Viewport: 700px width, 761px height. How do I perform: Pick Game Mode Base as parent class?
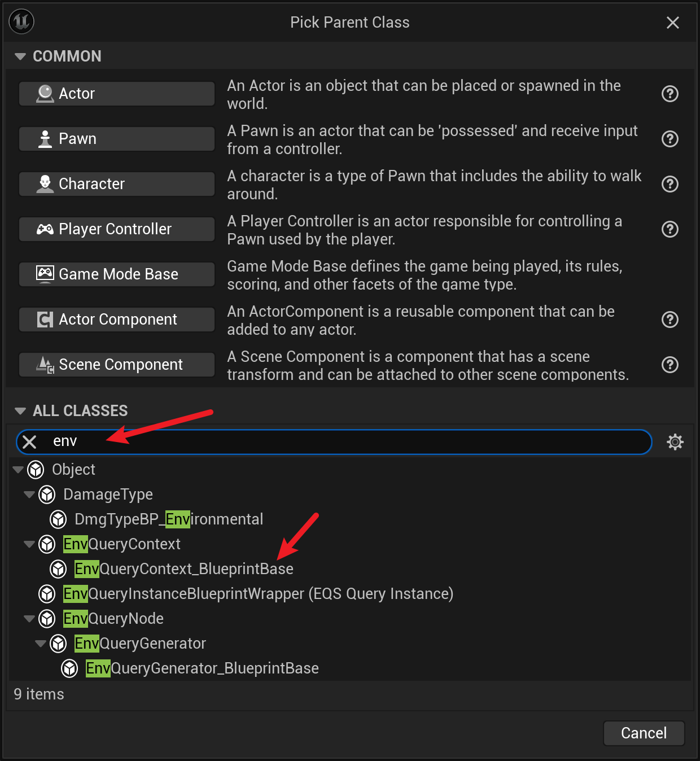click(x=117, y=274)
